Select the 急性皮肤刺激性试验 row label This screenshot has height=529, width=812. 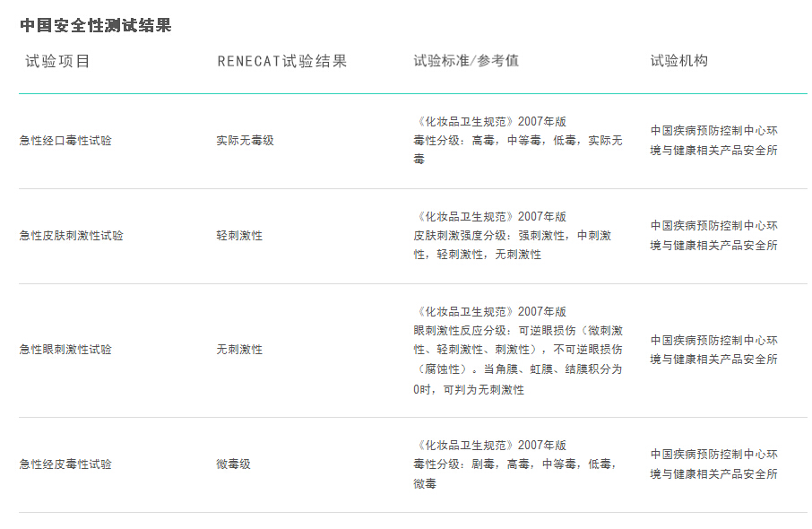click(x=72, y=236)
